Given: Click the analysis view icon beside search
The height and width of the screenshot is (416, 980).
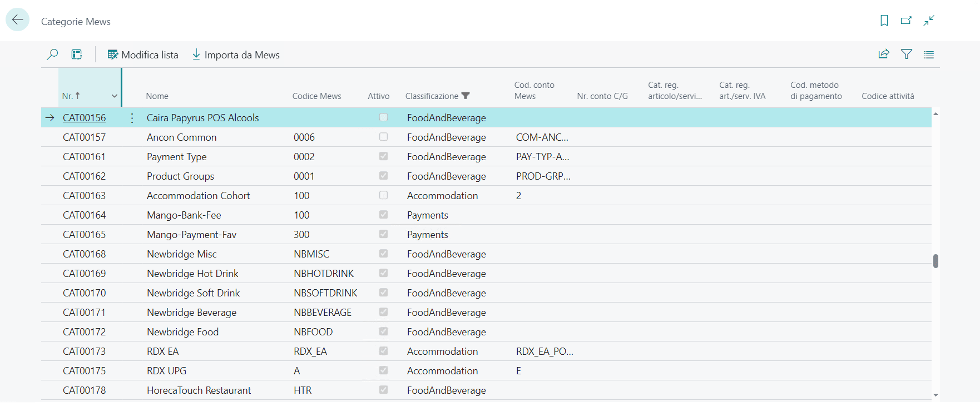Looking at the screenshot, I should [x=77, y=55].
